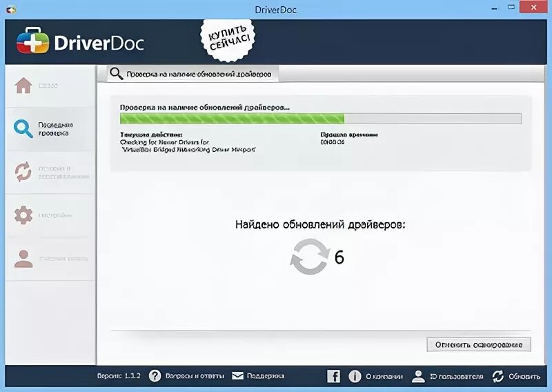Click the grey circular arrows beside the count
This screenshot has width=552, height=392.
(310, 257)
